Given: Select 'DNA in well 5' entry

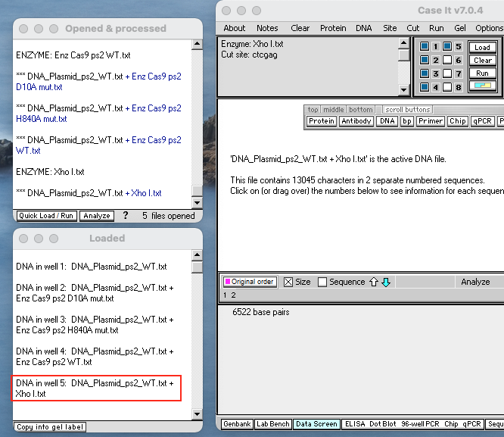Looking at the screenshot, I should pos(95,389).
